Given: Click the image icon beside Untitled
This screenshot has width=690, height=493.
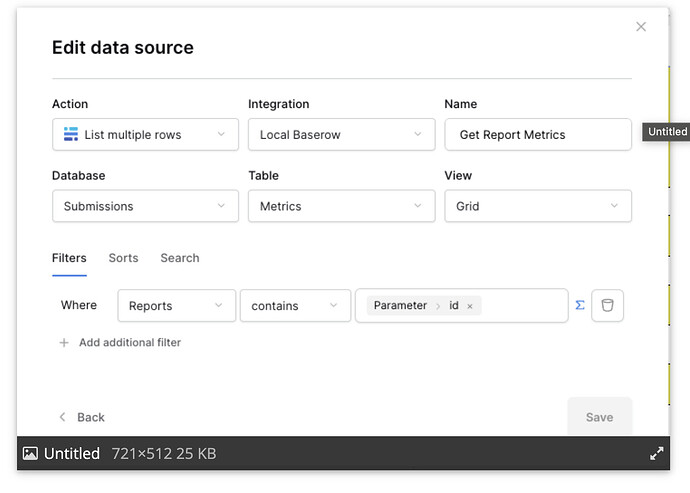Looking at the screenshot, I should 30,453.
